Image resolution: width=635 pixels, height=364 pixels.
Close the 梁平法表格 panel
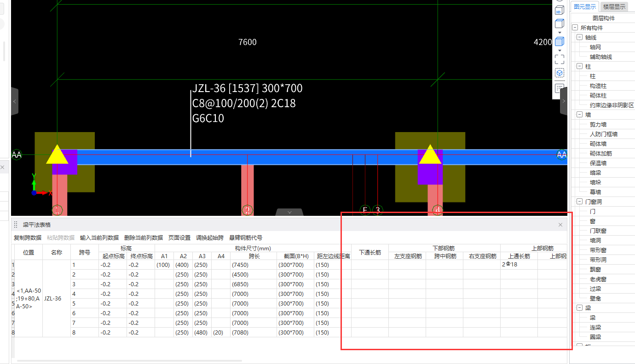[x=560, y=225]
